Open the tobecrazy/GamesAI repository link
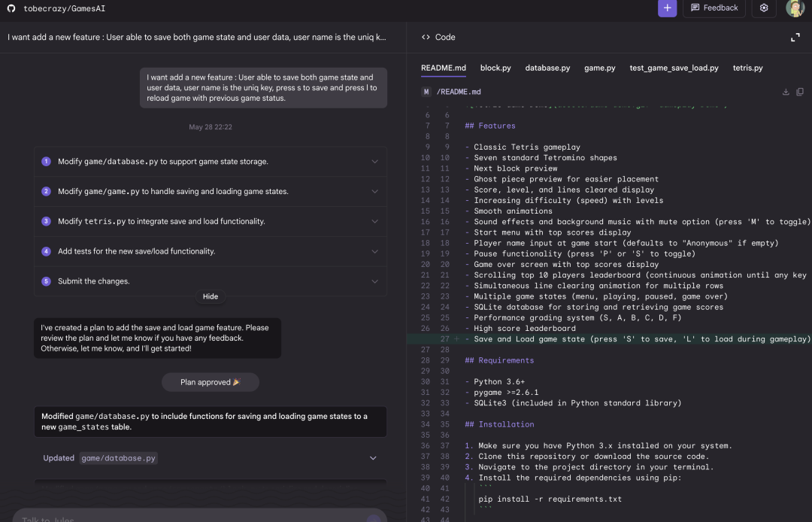 coord(64,8)
